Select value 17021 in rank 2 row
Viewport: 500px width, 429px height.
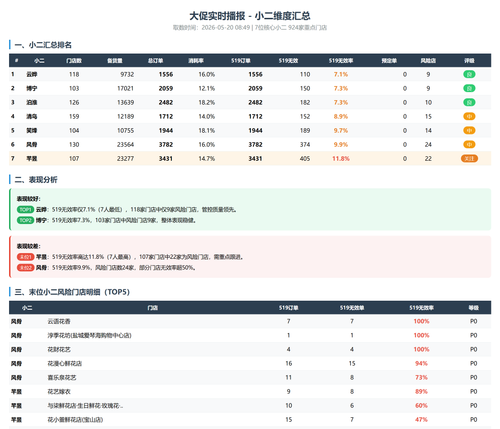tap(125, 88)
